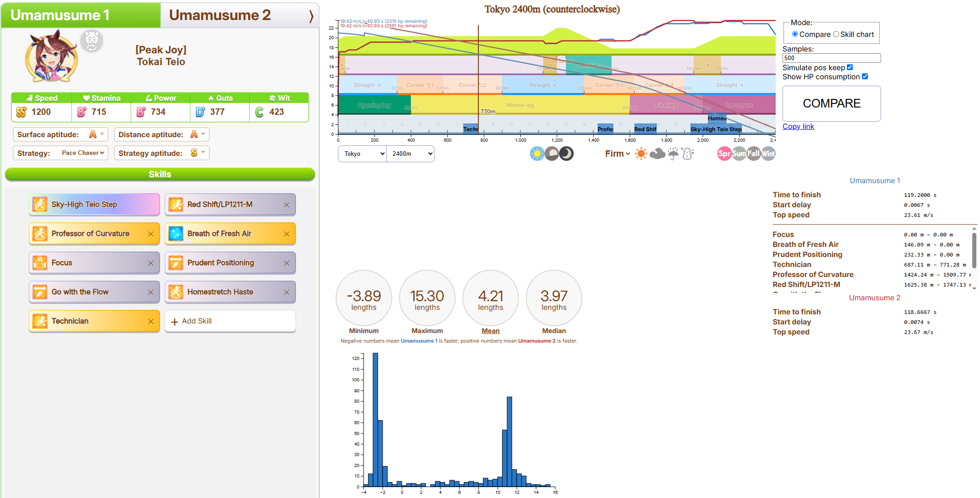Screen dimensions: 980x498
Task: Remove Professor of Curvature skill
Action: (150, 234)
